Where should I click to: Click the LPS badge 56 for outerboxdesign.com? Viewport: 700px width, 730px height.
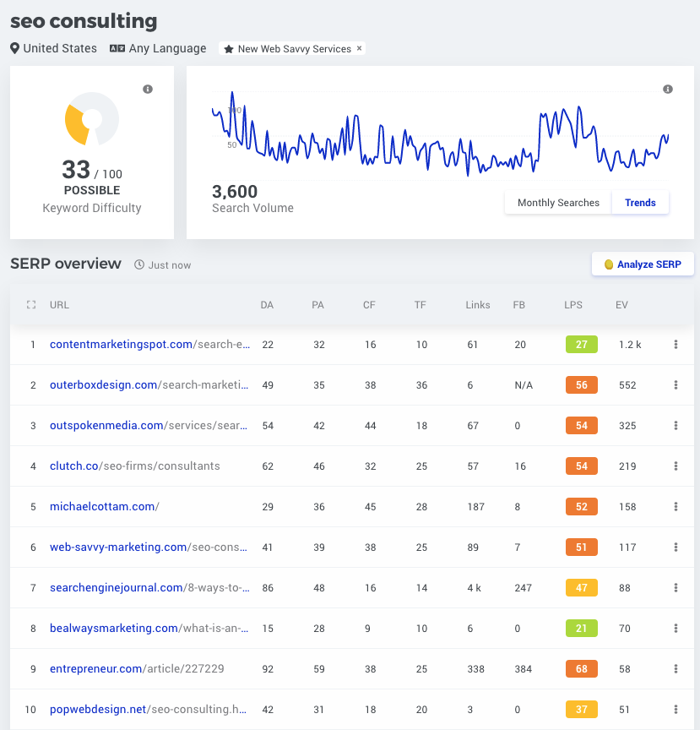[x=581, y=384]
